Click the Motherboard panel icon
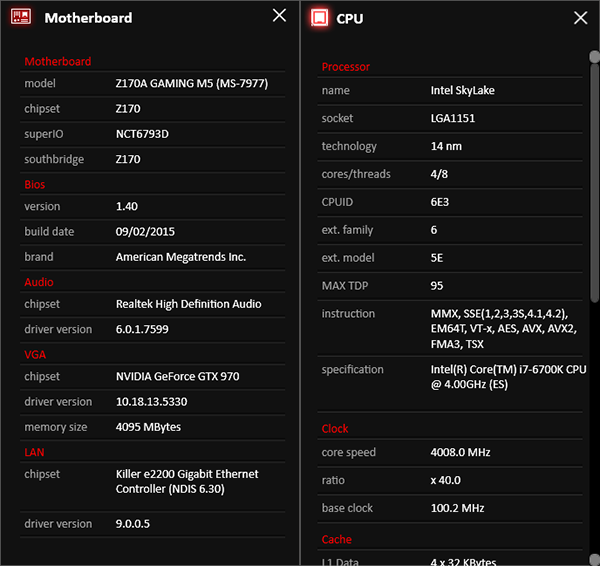Screen dimensions: 600x566 point(22,17)
